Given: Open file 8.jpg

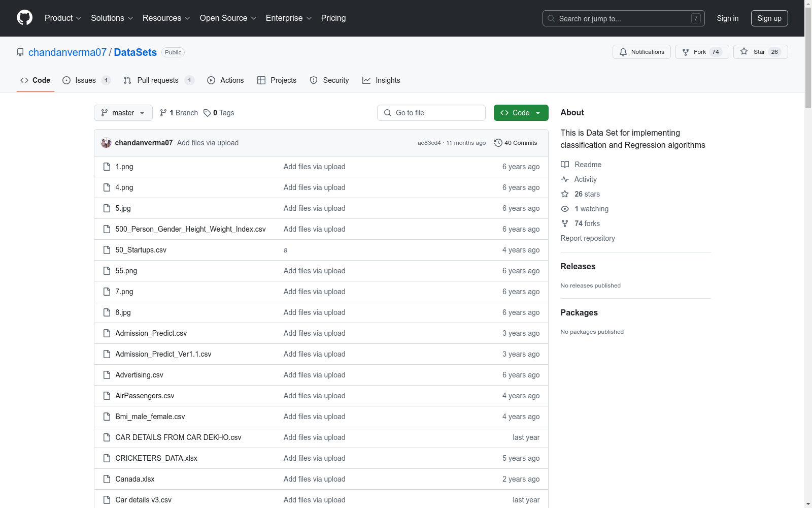Looking at the screenshot, I should click(x=123, y=312).
